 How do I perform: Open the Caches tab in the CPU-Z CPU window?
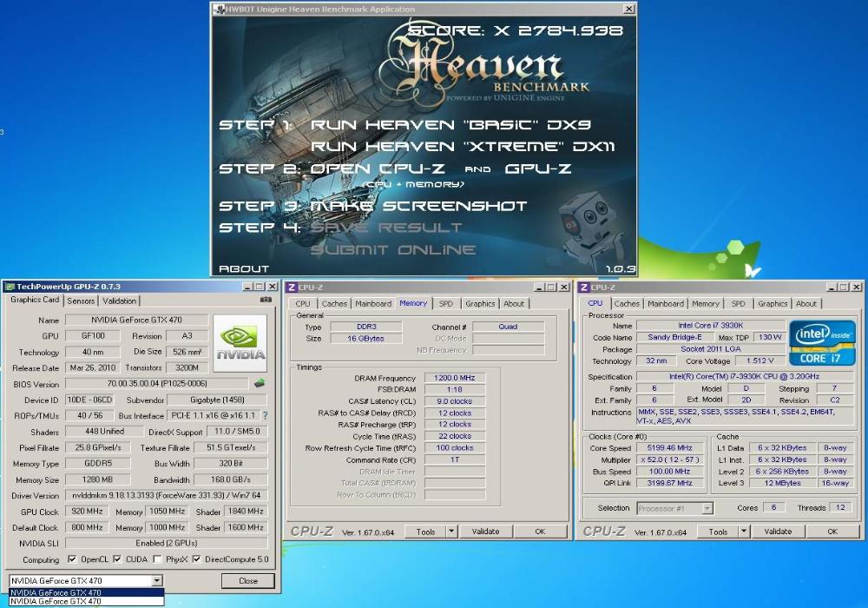tap(627, 303)
